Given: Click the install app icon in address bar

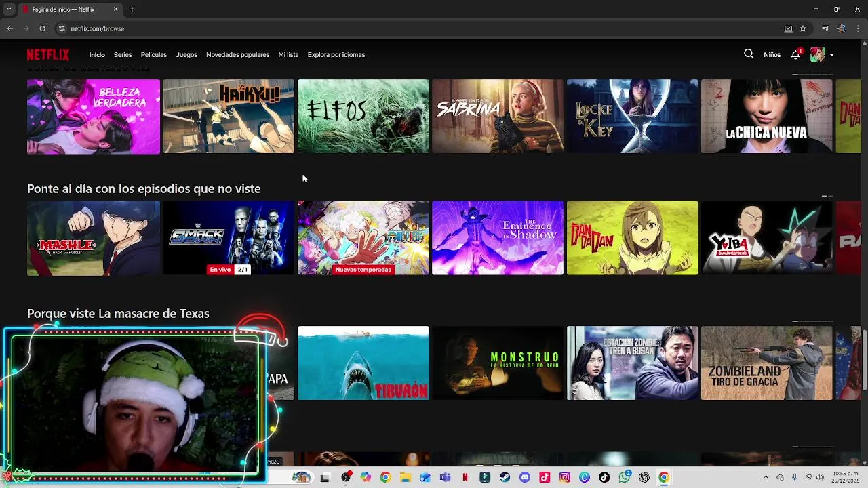Looking at the screenshot, I should point(788,28).
